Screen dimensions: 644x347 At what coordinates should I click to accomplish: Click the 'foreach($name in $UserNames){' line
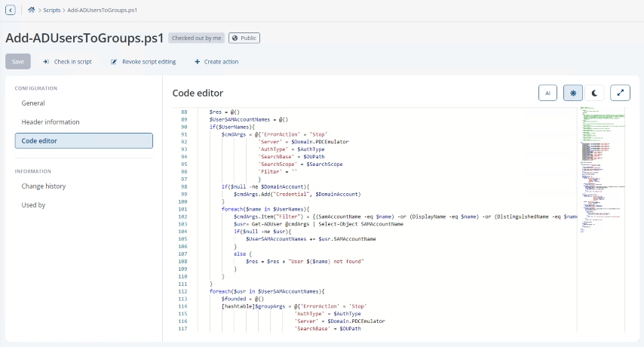265,209
